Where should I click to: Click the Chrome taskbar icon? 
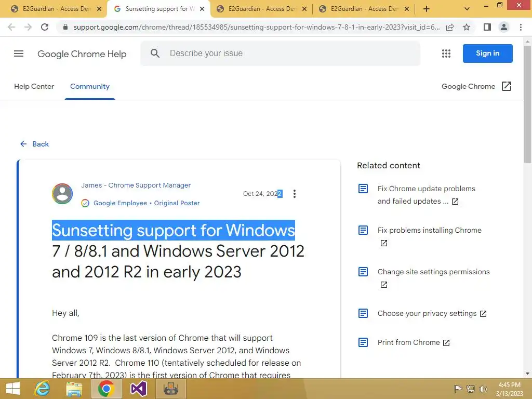[x=106, y=389]
